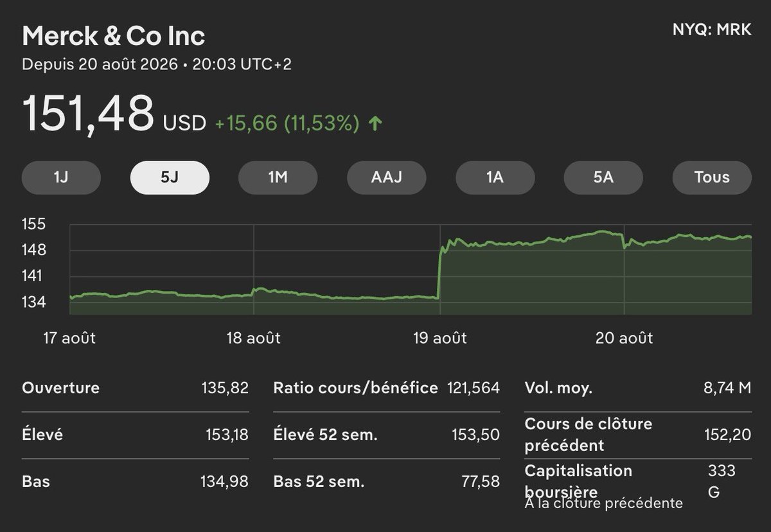Click the 155 y-axis label
The image size is (771, 532).
[34, 224]
